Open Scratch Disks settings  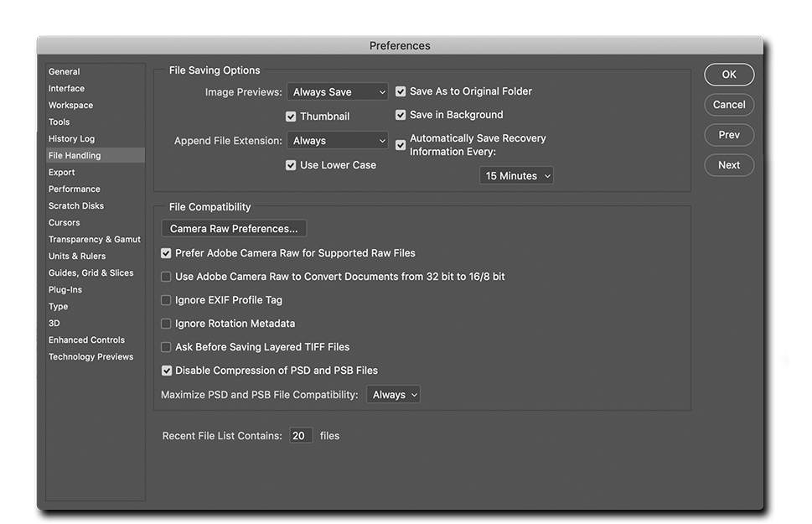[76, 205]
